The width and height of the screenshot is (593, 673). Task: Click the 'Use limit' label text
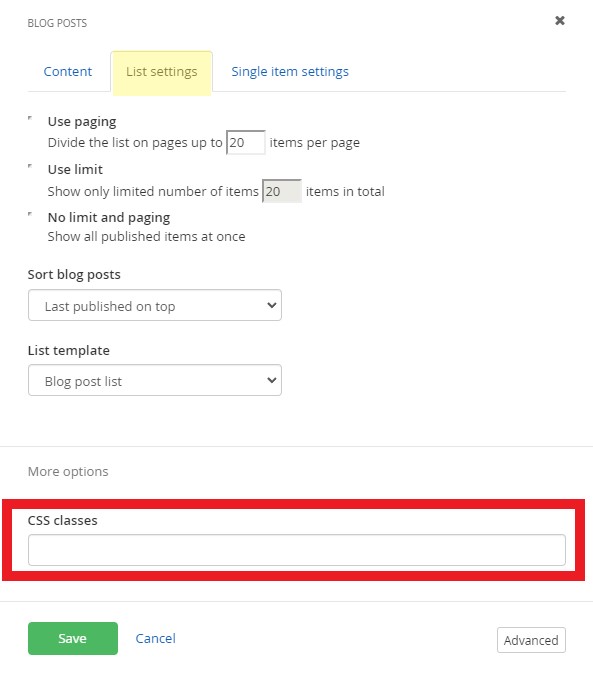75,170
